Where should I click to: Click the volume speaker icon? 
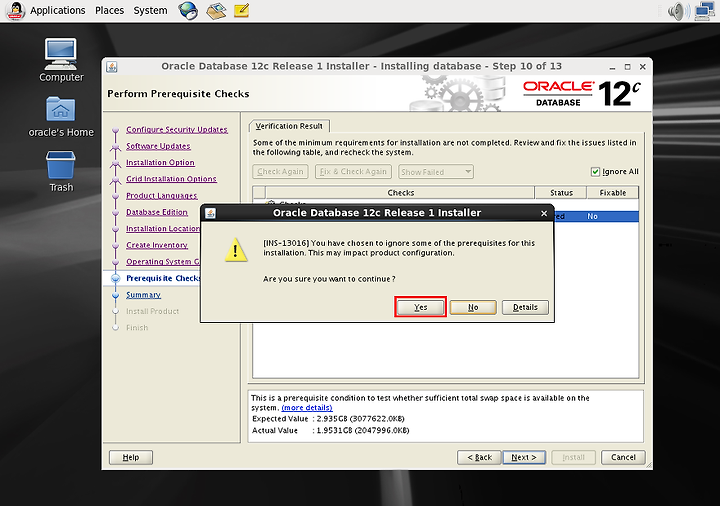[679, 11]
